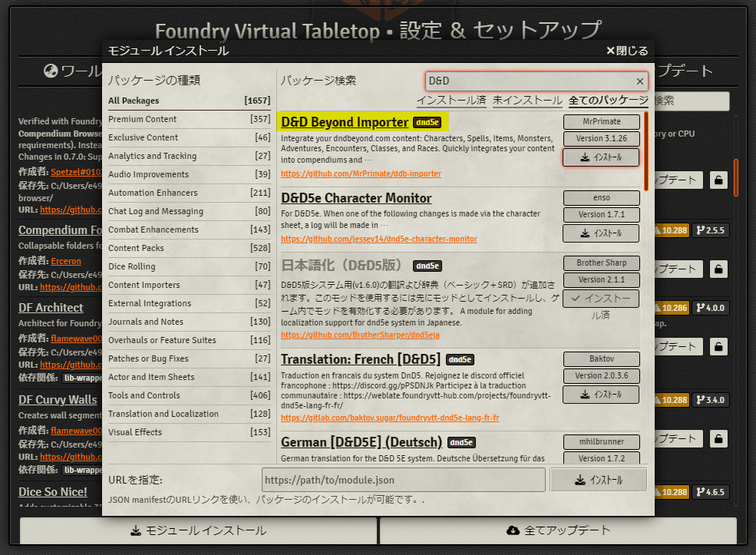Click the enso author tag
The width and height of the screenshot is (756, 555).
pyautogui.click(x=601, y=198)
